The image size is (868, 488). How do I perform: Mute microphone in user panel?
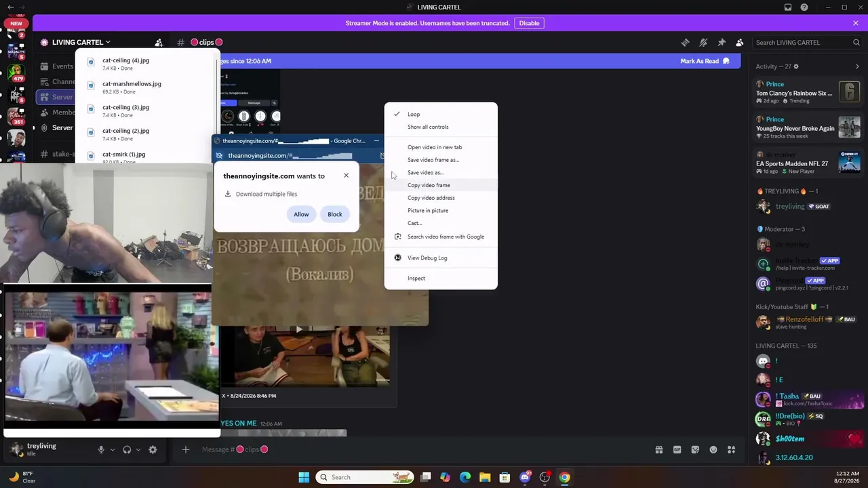[x=101, y=449]
